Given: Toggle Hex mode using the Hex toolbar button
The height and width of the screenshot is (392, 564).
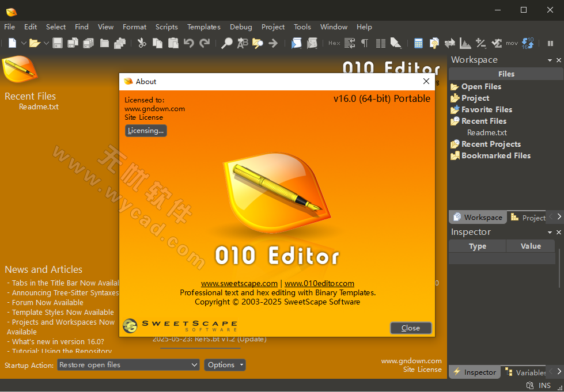Looking at the screenshot, I should coord(334,43).
